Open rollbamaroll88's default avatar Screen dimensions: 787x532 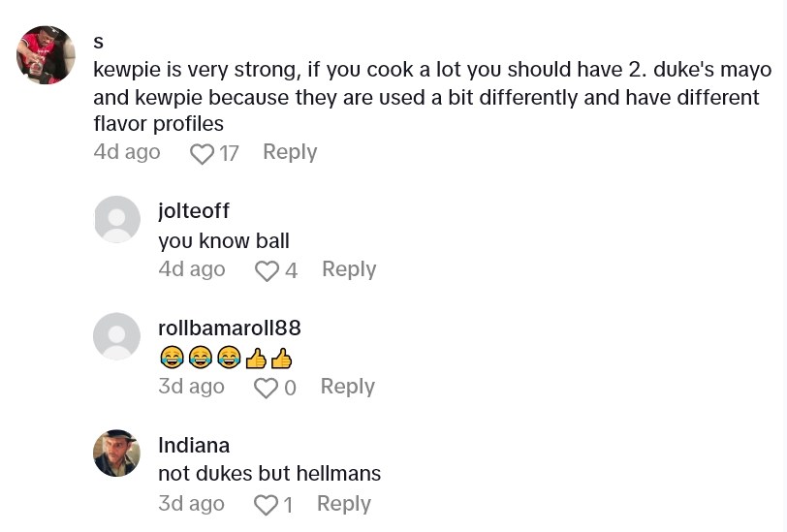click(116, 336)
